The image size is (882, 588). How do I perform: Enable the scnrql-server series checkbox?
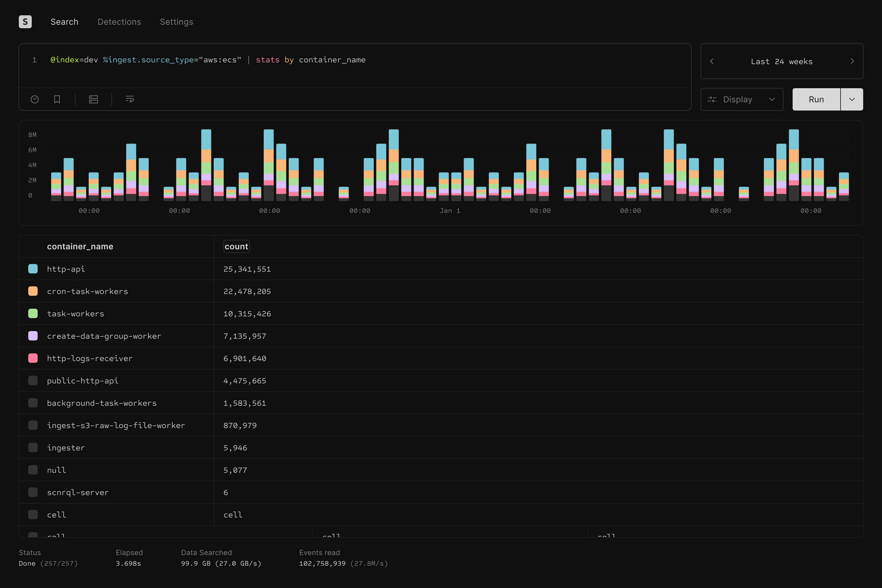pos(33,492)
